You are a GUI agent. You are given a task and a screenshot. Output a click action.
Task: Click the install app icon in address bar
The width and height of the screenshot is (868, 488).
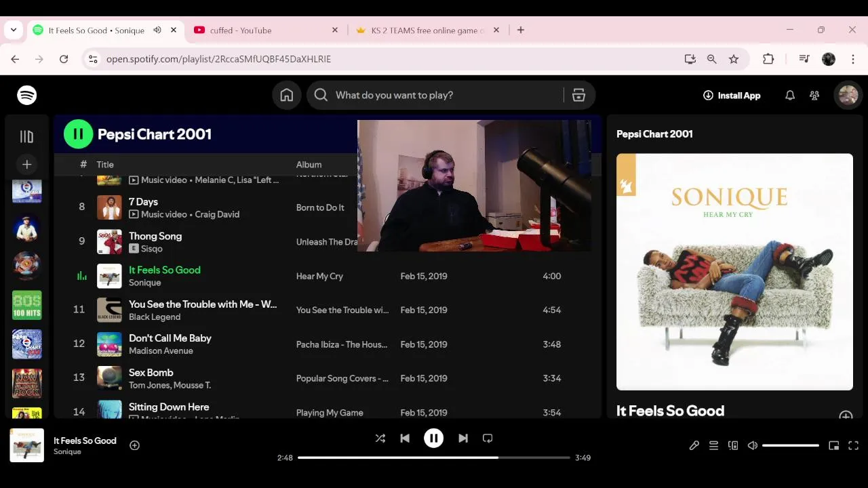690,60
